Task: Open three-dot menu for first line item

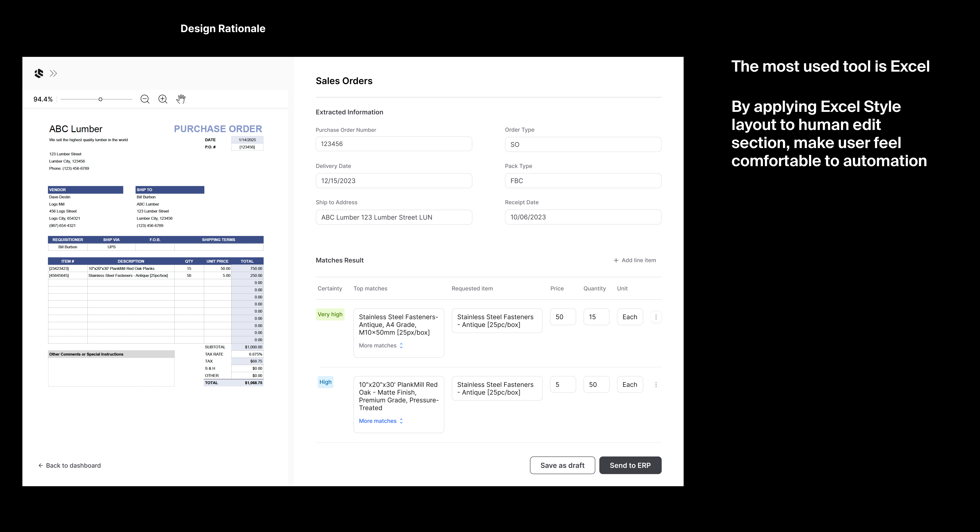Action: 656,317
